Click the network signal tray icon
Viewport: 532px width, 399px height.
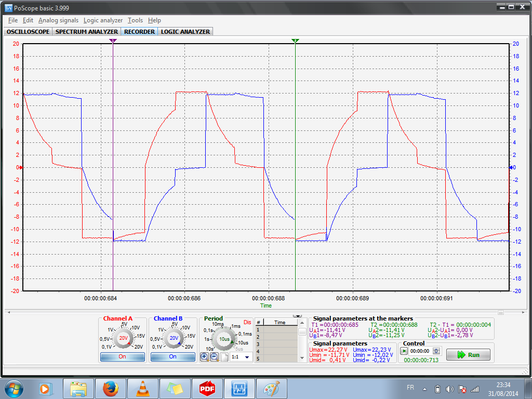click(x=475, y=389)
